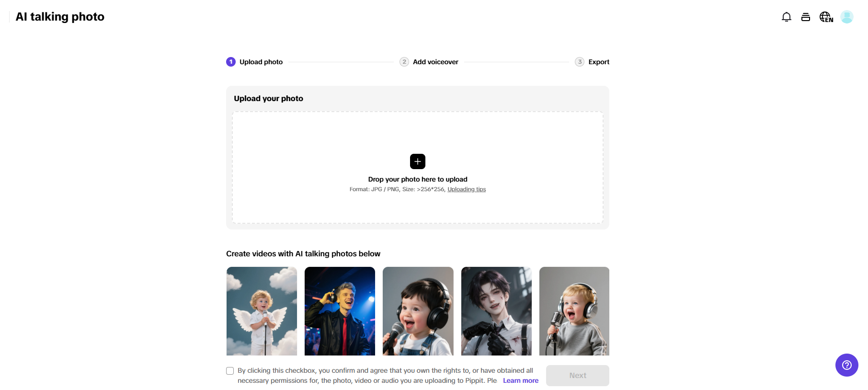Select the man with red tie photo
The height and width of the screenshot is (390, 868).
pos(340,311)
